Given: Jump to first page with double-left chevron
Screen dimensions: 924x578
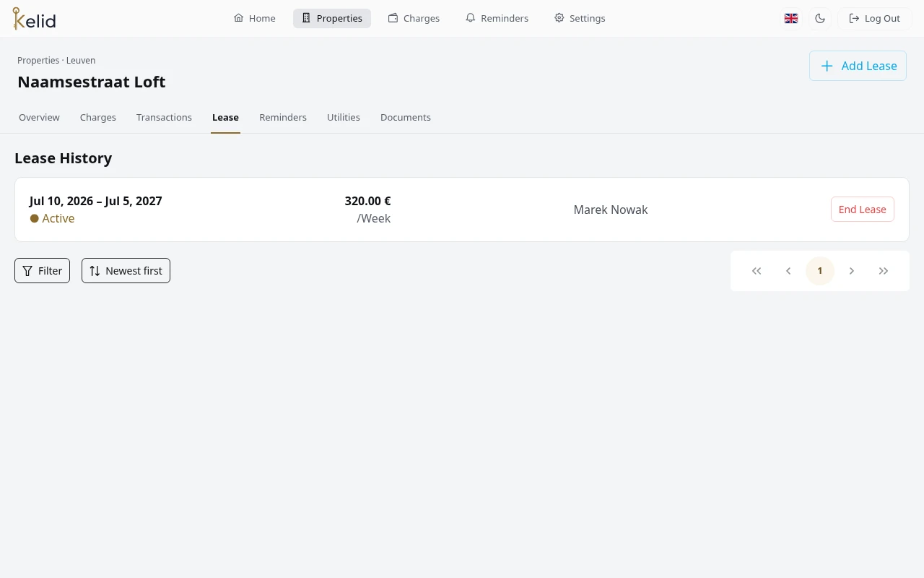Looking at the screenshot, I should (757, 271).
